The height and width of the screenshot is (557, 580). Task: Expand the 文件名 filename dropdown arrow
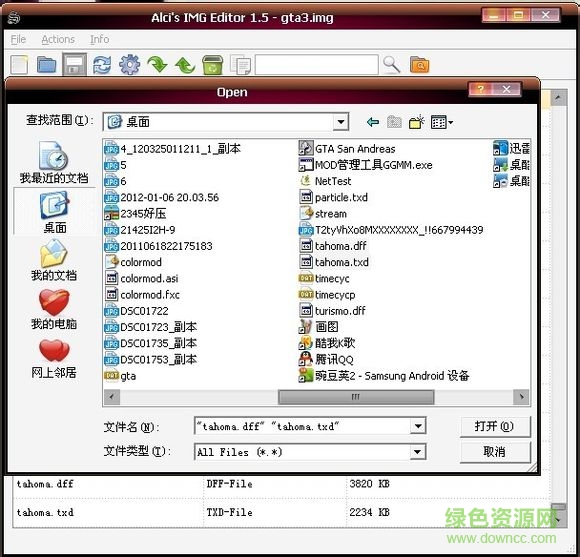click(x=418, y=426)
